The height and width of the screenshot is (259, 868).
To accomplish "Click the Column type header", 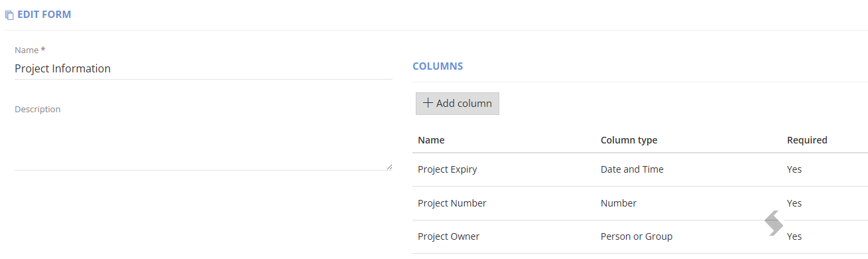I will click(629, 140).
